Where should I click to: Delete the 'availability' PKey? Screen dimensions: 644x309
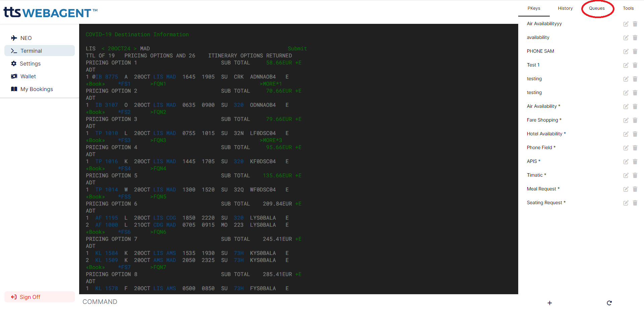tap(635, 38)
